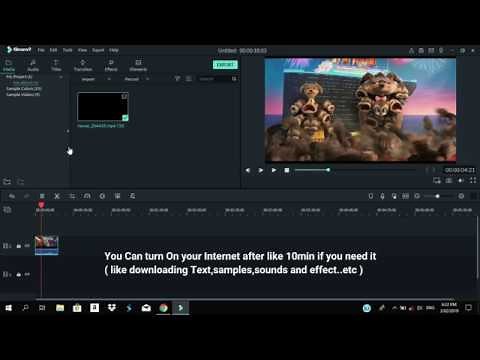Open the Effects tab
480x360 pixels.
point(111,65)
